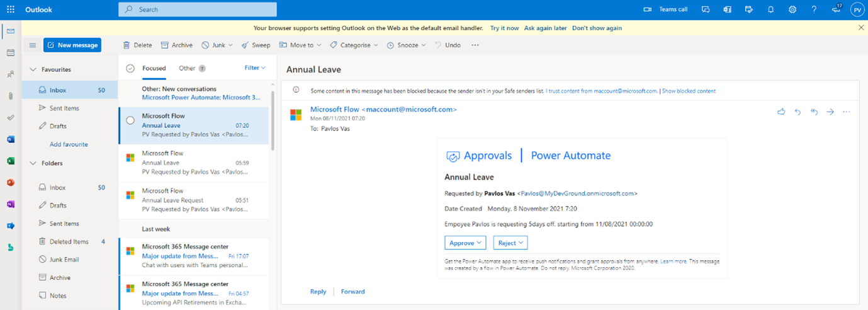Click Undo in the toolbar
This screenshot has height=310, width=868.
448,45
